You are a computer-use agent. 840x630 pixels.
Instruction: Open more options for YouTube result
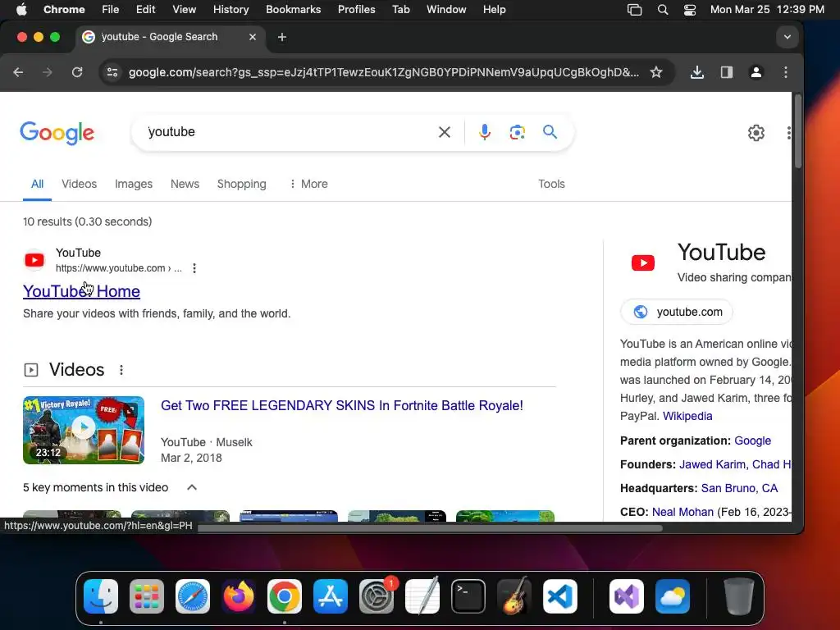(194, 268)
